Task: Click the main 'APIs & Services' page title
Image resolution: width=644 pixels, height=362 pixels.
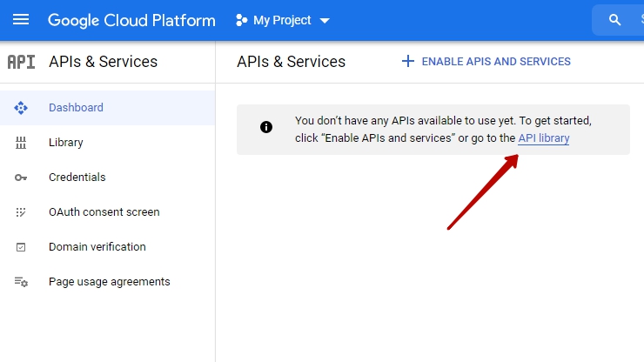Action: 292,62
